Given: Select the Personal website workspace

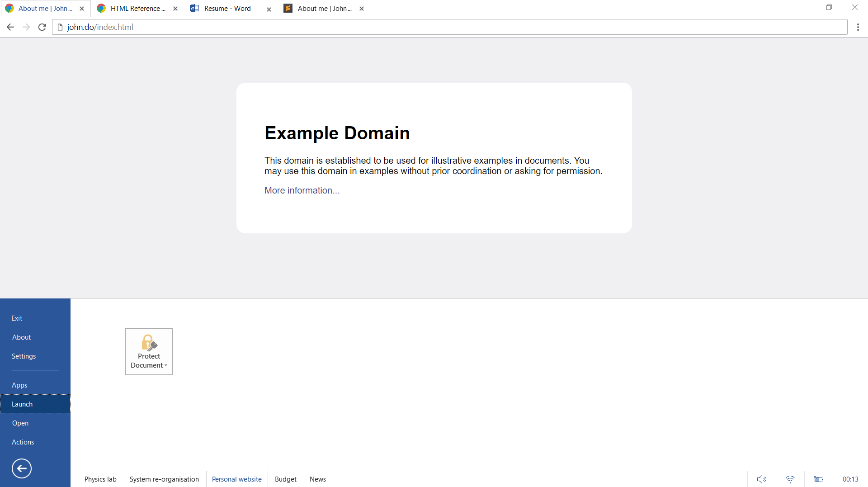Looking at the screenshot, I should click(237, 479).
